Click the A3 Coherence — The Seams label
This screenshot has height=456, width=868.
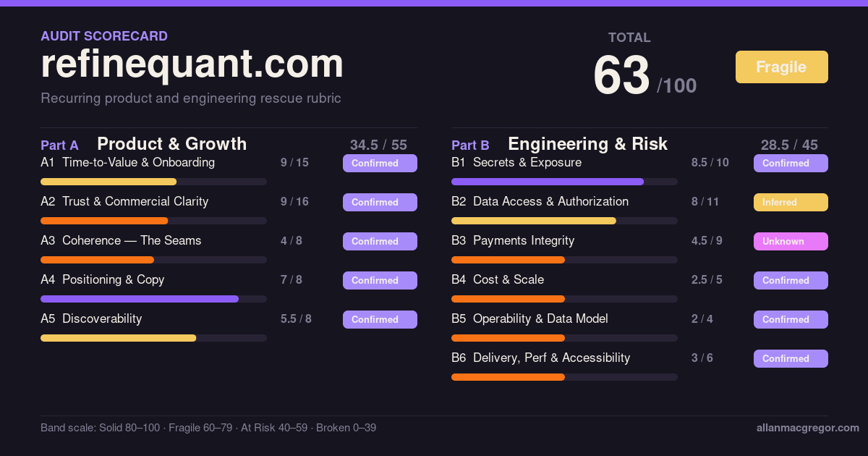(121, 240)
